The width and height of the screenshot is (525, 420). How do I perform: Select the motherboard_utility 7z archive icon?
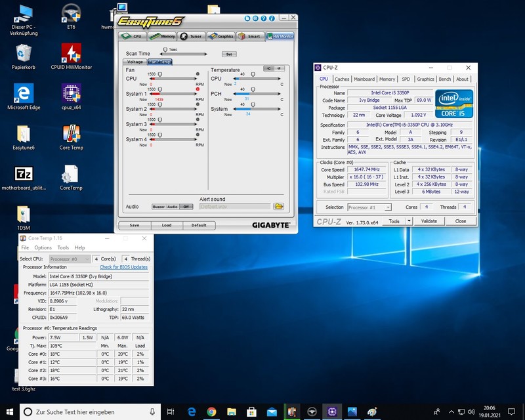(x=24, y=175)
